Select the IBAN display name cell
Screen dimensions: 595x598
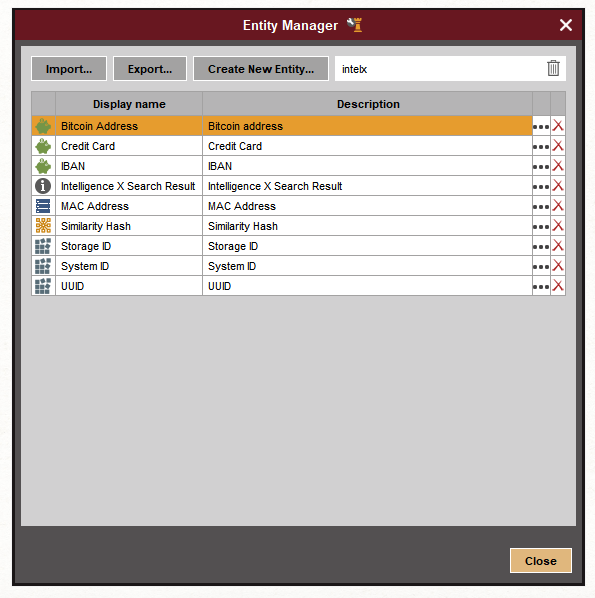[129, 166]
